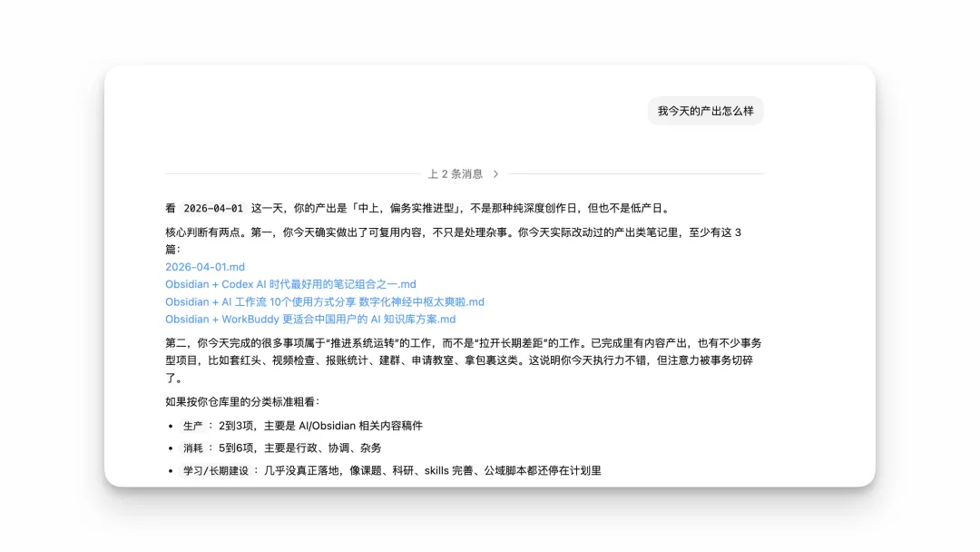This screenshot has width=980, height=552.
Task: Open the Obsidian + Codex AI note link
Action: [290, 284]
